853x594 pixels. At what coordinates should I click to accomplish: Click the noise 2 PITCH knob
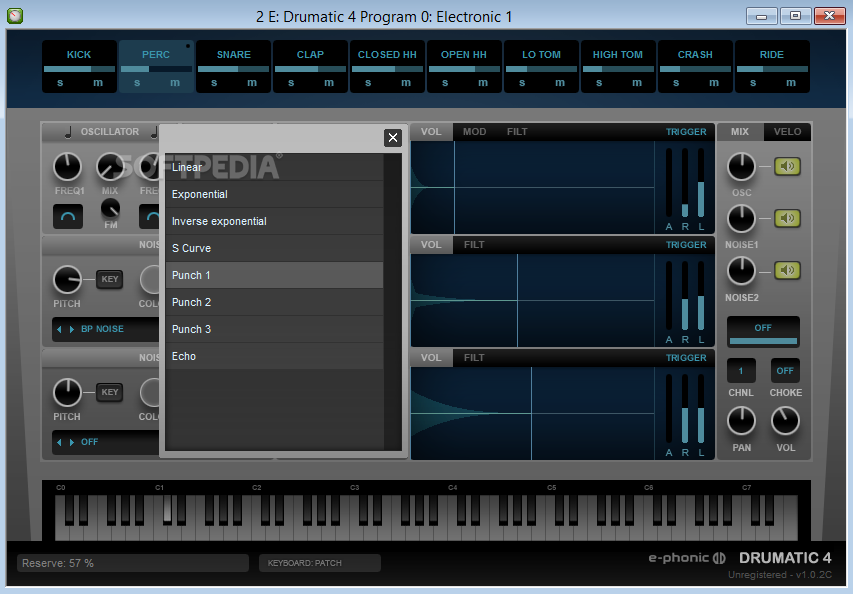pyautogui.click(x=67, y=393)
